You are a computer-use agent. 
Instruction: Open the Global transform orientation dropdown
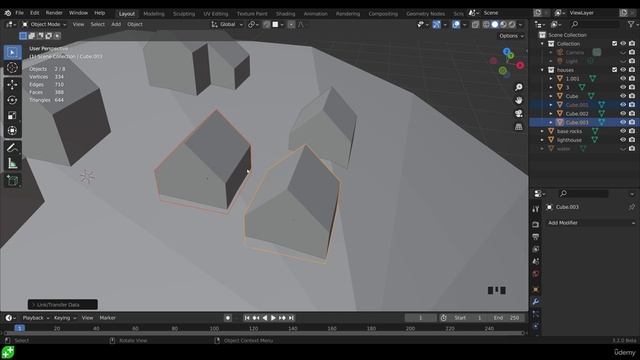pos(227,24)
